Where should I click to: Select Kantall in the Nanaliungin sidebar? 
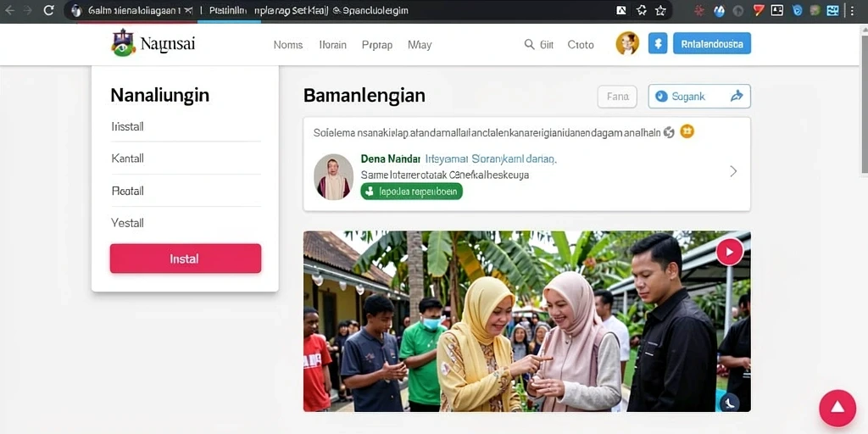[x=186, y=159]
